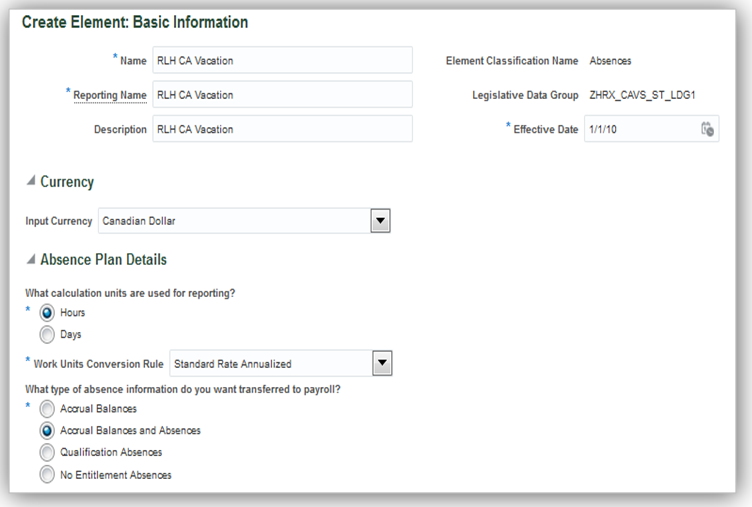The height and width of the screenshot is (507, 752).
Task: Click the Reporting Name label link
Action: coord(110,95)
